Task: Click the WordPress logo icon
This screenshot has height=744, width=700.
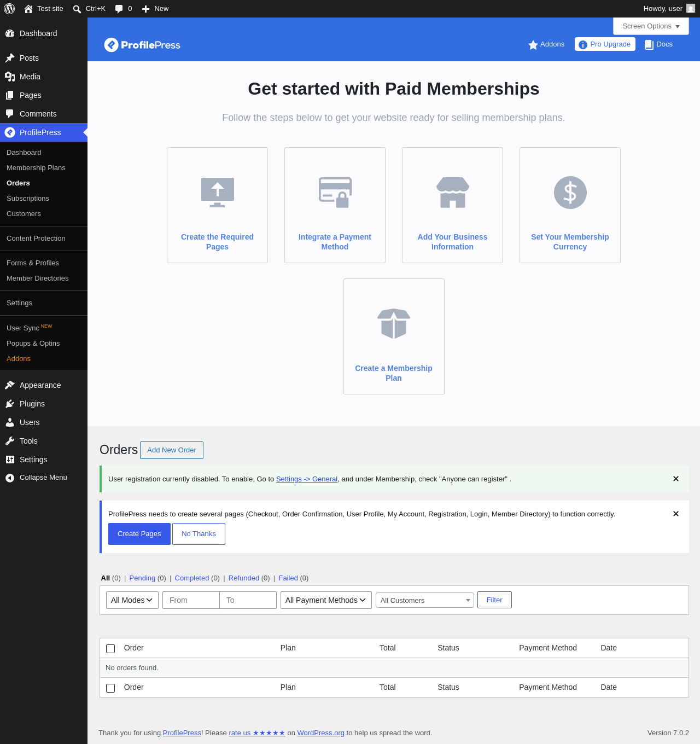Action: (9, 9)
